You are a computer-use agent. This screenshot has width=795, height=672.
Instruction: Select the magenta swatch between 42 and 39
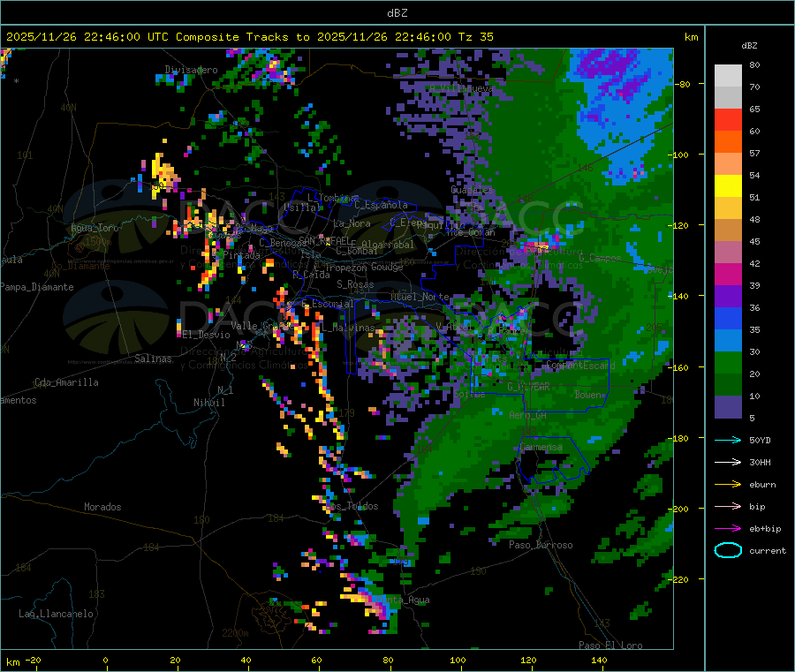pos(728,274)
